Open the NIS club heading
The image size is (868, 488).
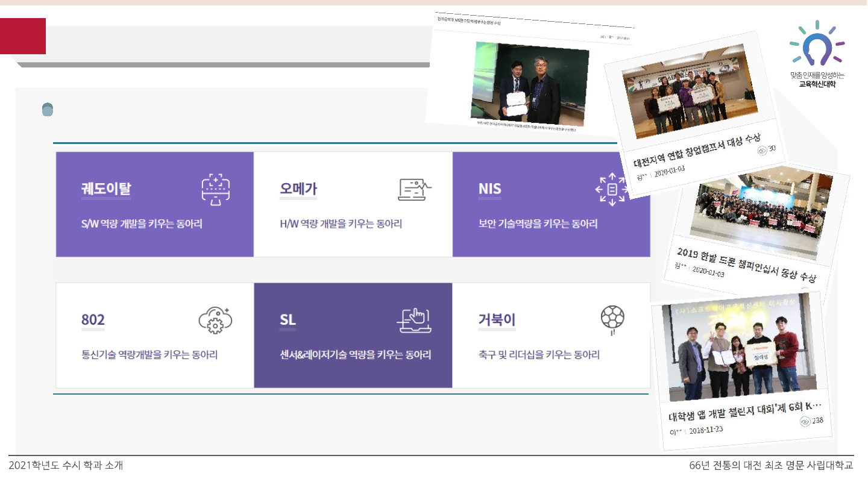pyautogui.click(x=489, y=189)
